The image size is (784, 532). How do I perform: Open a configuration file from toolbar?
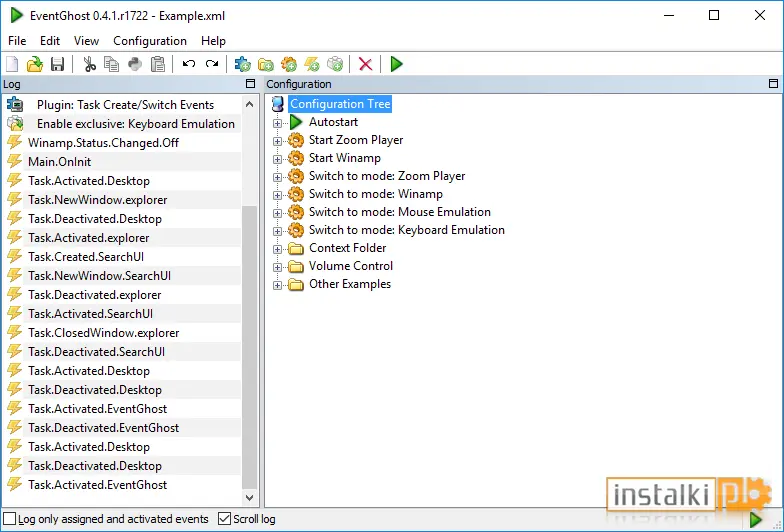34,64
